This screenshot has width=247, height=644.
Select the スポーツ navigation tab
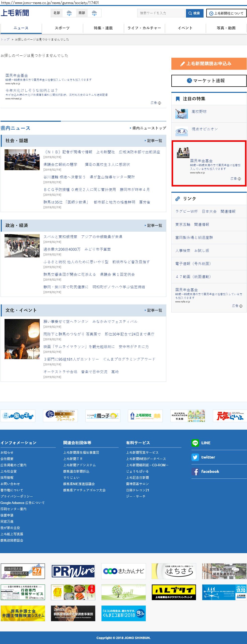pos(62,28)
